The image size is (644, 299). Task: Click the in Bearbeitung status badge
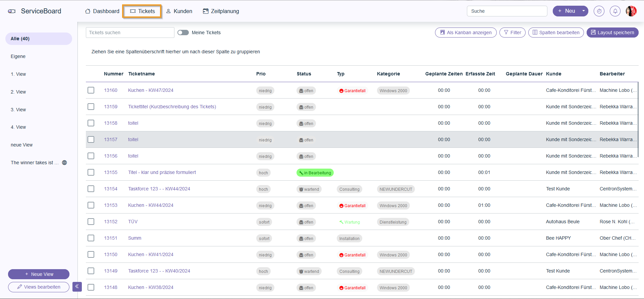[x=315, y=173]
